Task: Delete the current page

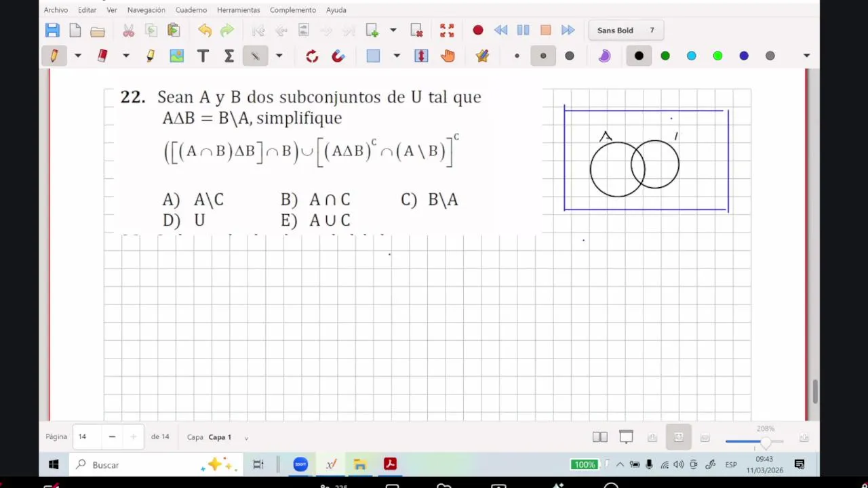Action: 416,30
